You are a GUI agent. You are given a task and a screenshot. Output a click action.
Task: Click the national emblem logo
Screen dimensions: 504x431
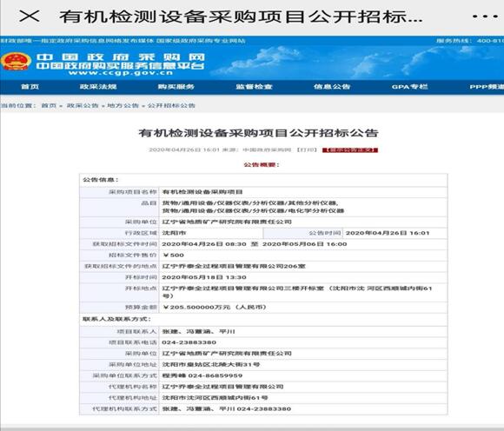tap(16, 61)
